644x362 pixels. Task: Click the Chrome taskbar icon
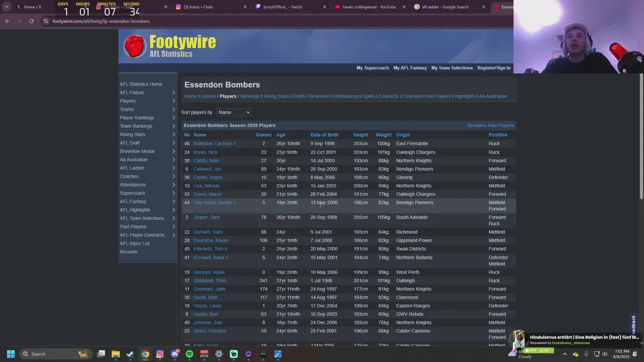[145, 354]
